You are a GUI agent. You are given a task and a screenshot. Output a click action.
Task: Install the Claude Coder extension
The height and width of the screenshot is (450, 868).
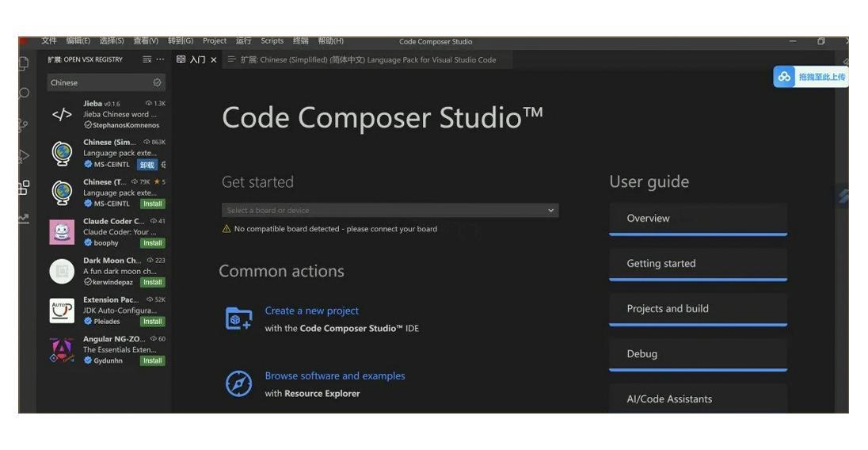click(x=152, y=243)
